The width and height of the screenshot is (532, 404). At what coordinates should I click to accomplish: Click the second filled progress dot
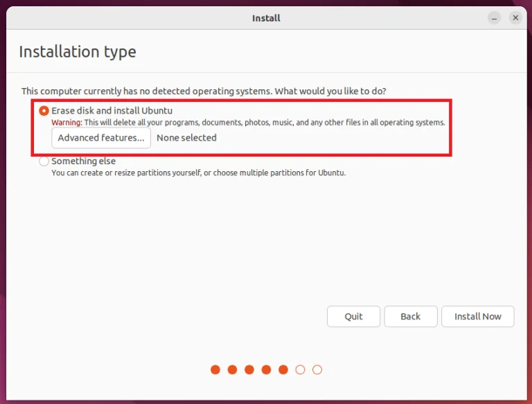(233, 370)
